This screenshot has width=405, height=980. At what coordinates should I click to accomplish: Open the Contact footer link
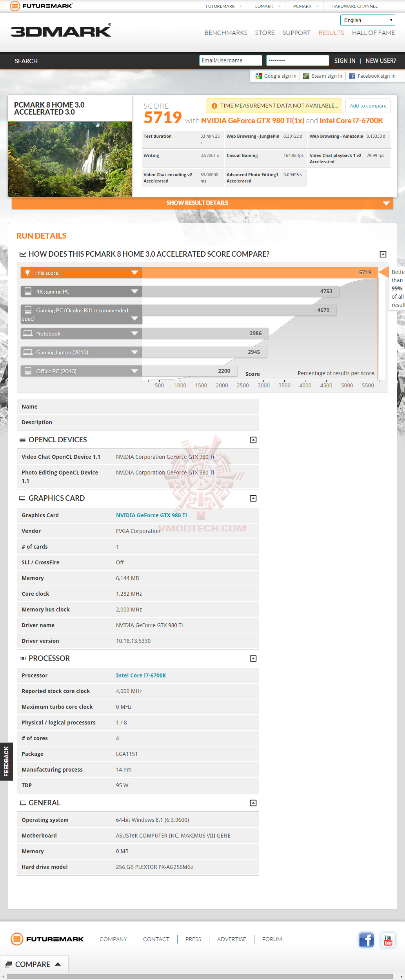pos(156,939)
